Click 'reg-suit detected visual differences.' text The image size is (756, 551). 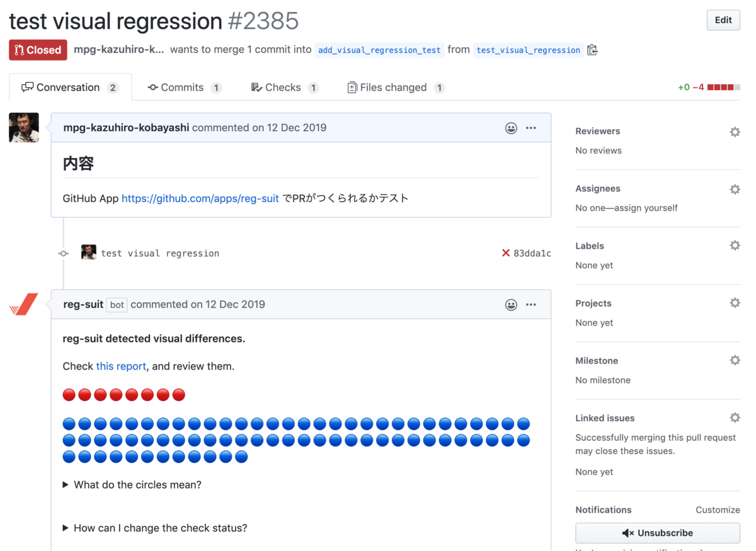(154, 338)
